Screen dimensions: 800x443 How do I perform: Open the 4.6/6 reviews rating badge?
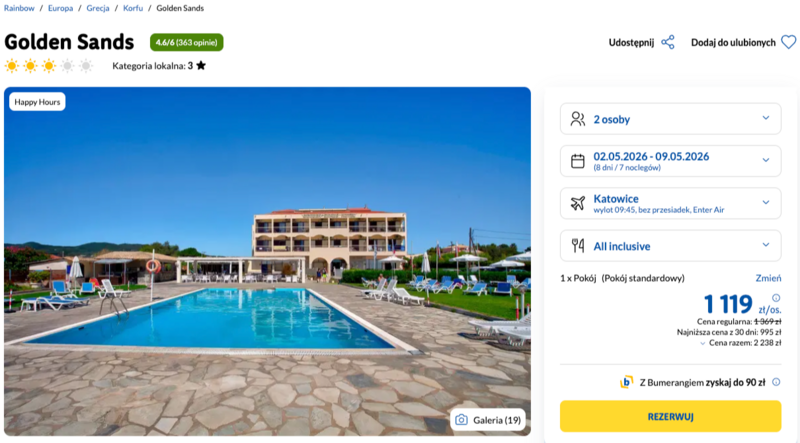pos(187,42)
